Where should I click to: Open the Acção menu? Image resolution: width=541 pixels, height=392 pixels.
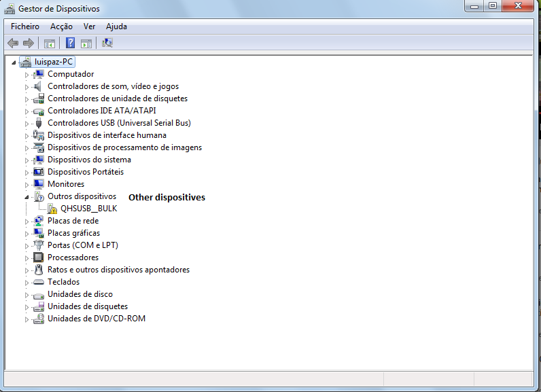pos(61,26)
